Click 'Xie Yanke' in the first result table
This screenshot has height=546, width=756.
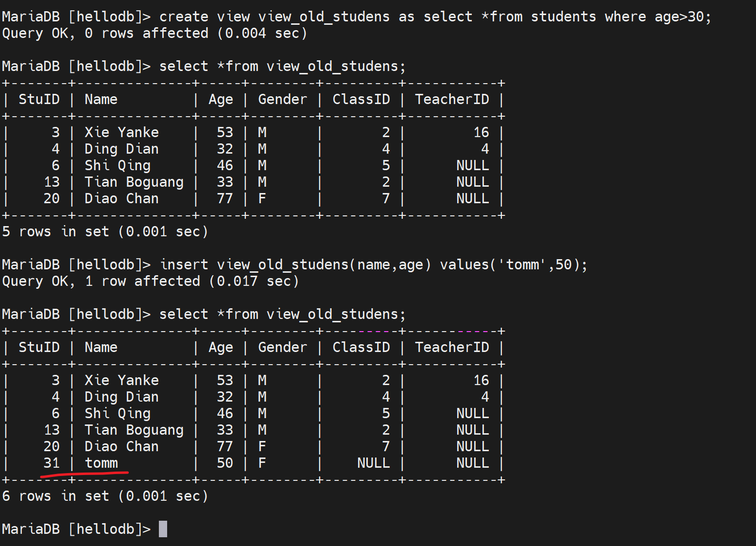coord(121,132)
